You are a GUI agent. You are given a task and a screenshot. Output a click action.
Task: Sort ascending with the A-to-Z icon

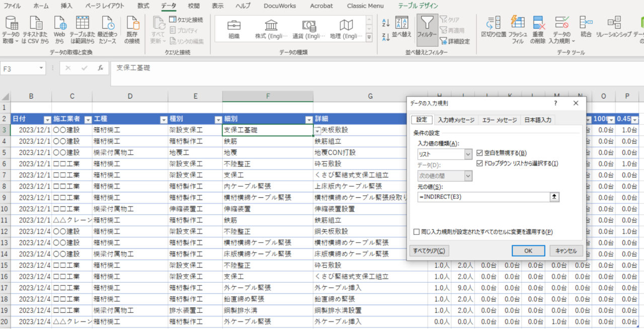tap(386, 23)
